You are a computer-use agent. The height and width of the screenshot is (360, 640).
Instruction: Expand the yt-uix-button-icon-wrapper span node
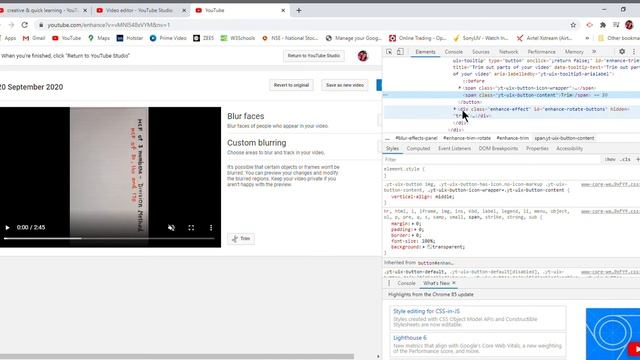coord(460,88)
